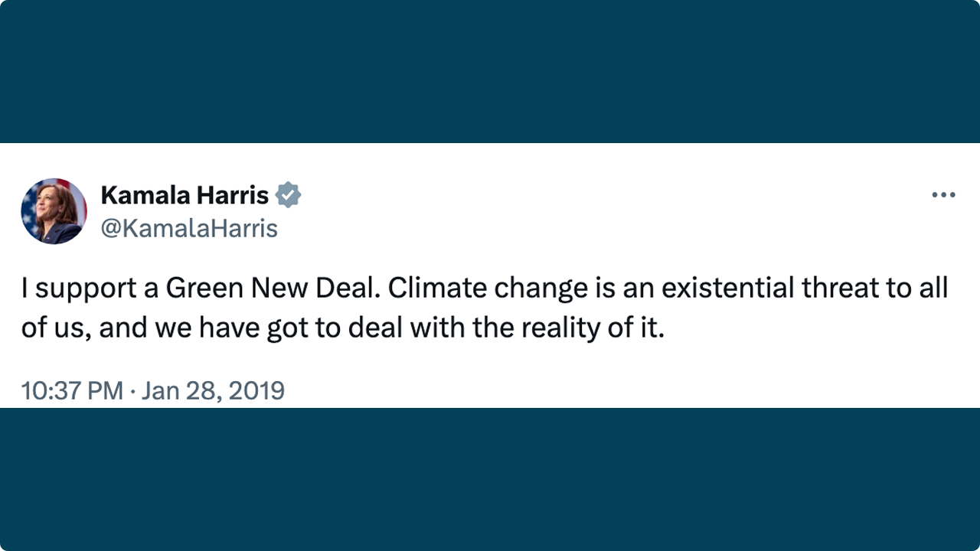Click the 10:37 PM timestamp text
Viewport: 980px width, 551px height.
(71, 390)
